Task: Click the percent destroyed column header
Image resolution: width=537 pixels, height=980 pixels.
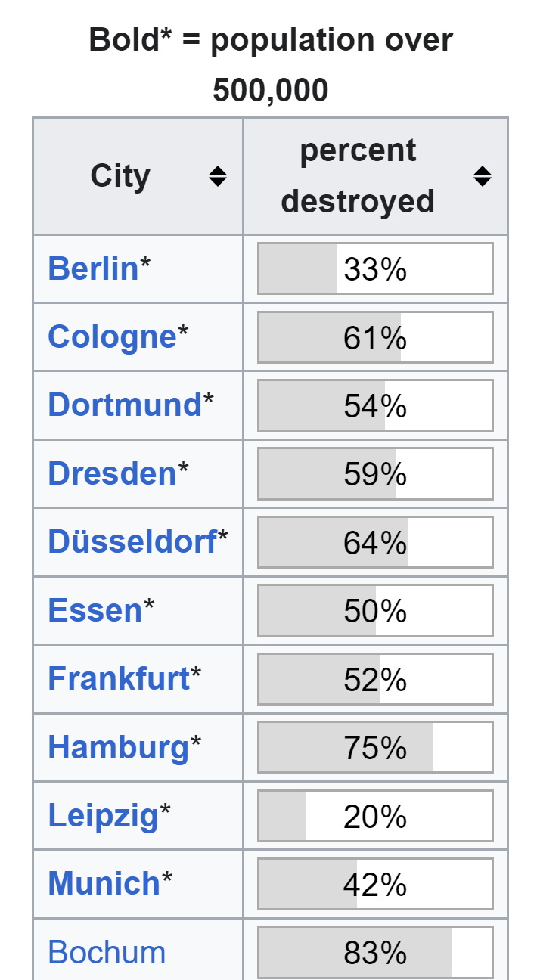Action: coord(358,176)
